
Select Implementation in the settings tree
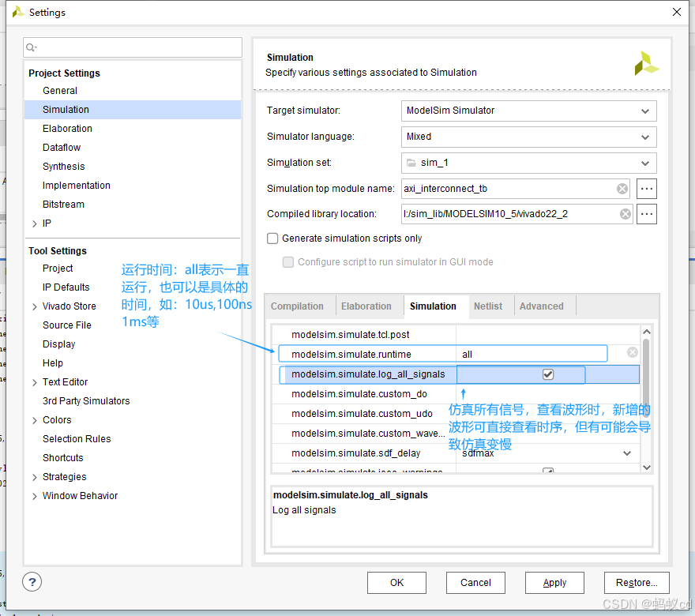77,186
